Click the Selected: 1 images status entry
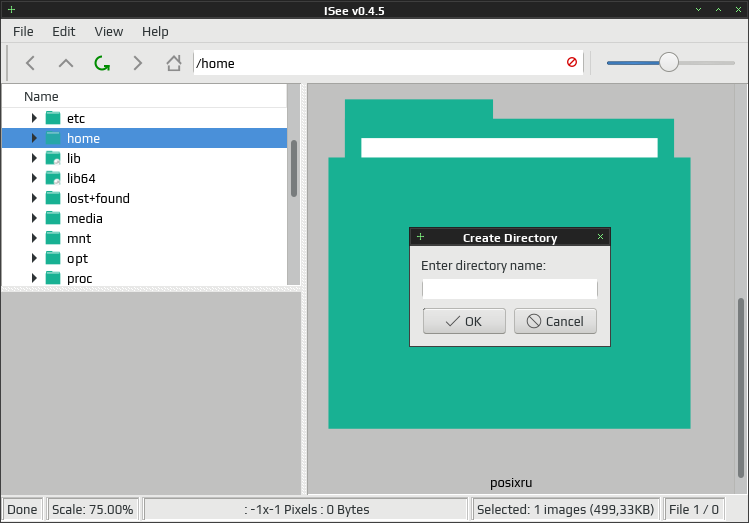 pos(566,509)
